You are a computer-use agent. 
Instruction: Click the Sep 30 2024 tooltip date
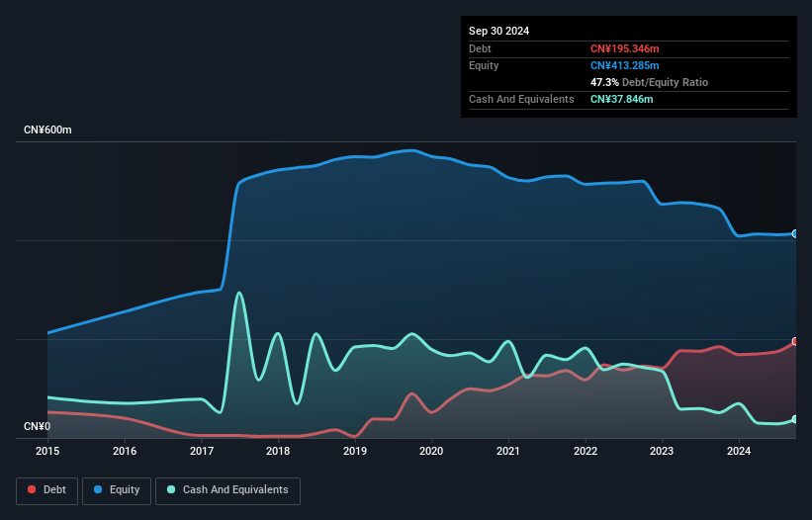(498, 31)
